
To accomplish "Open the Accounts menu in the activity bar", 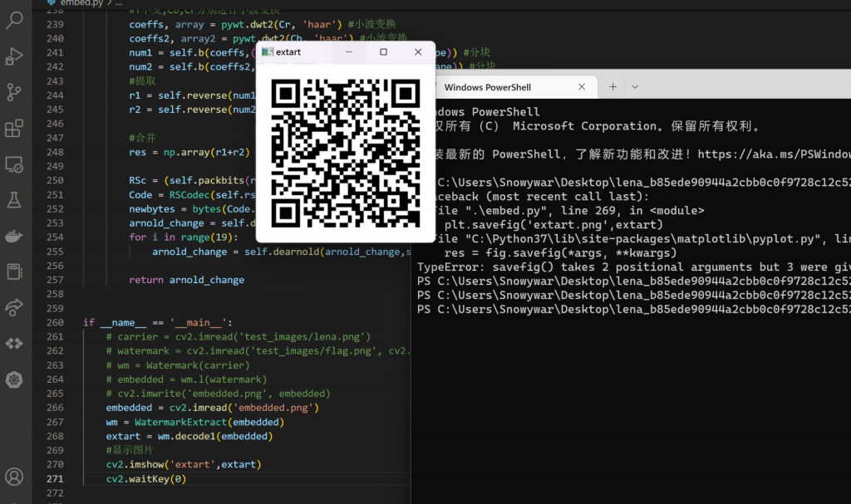I will coord(14,477).
